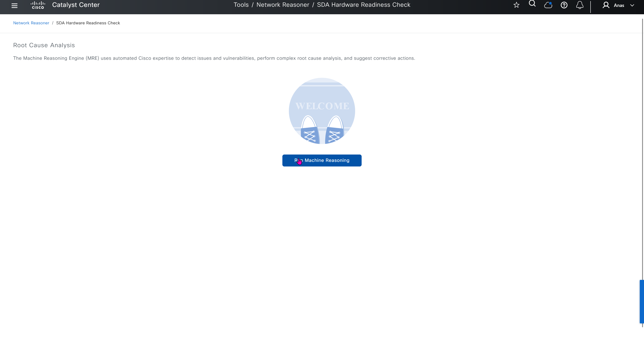Screen dimensions: 644x347
Task: Click the Cisco logo
Action: [x=38, y=5]
